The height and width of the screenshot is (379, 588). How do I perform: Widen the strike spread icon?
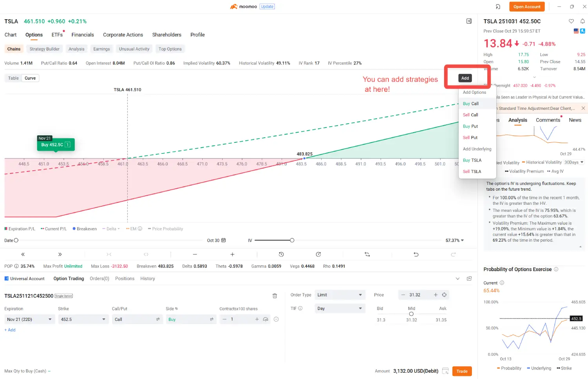[x=146, y=254]
